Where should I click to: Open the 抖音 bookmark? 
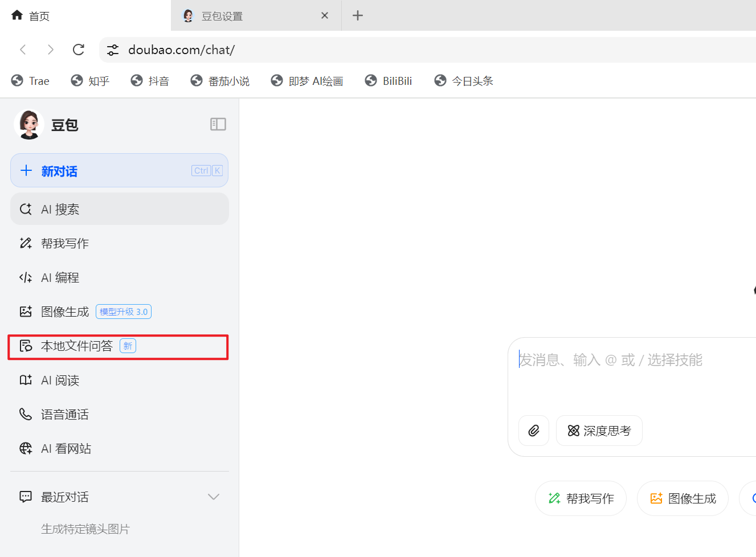(150, 81)
